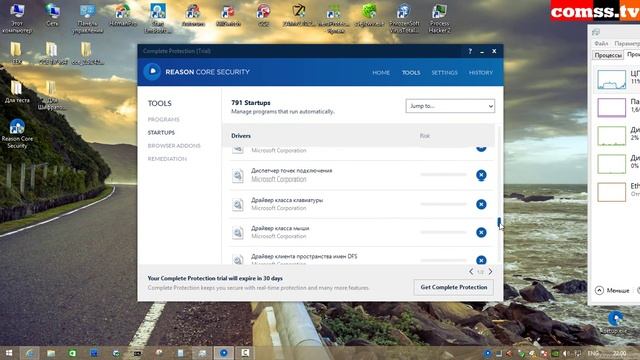640x360 pixels.
Task: Open PROGRAMS in the Tools sidebar
Action: click(164, 119)
